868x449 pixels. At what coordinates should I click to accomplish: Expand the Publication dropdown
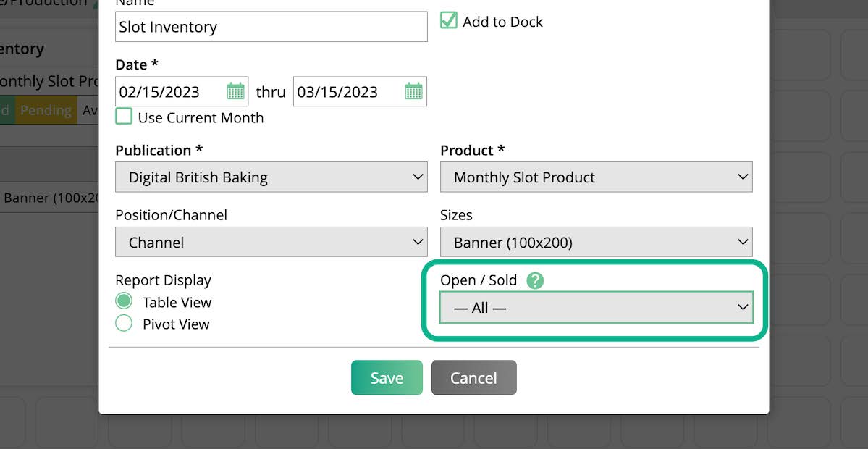tap(271, 177)
